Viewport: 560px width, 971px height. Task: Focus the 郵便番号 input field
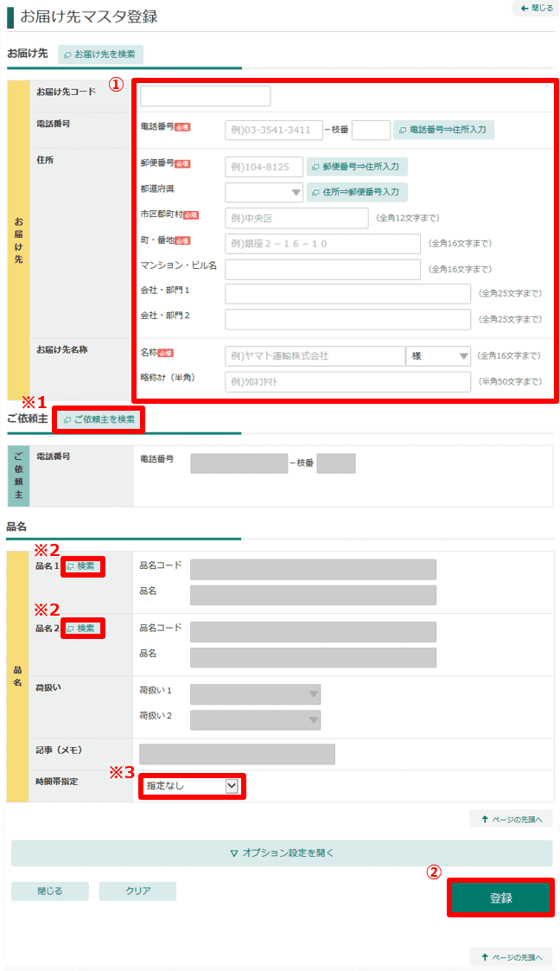pyautogui.click(x=264, y=167)
